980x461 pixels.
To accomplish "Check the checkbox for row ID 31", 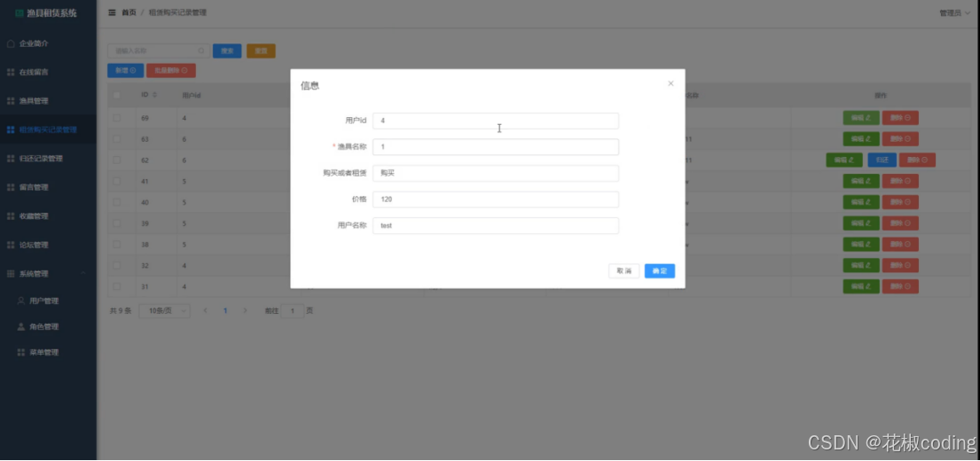I will point(117,286).
